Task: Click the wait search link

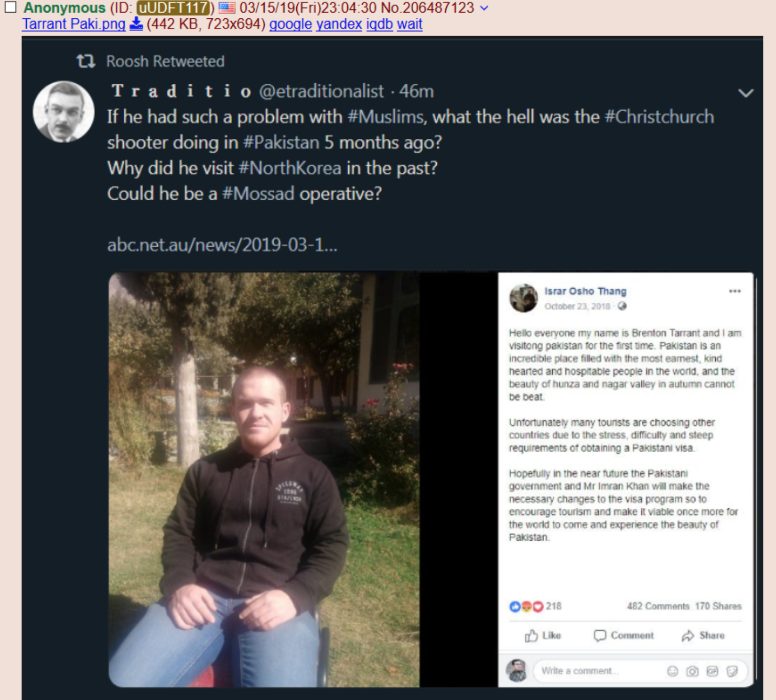Action: pyautogui.click(x=409, y=24)
